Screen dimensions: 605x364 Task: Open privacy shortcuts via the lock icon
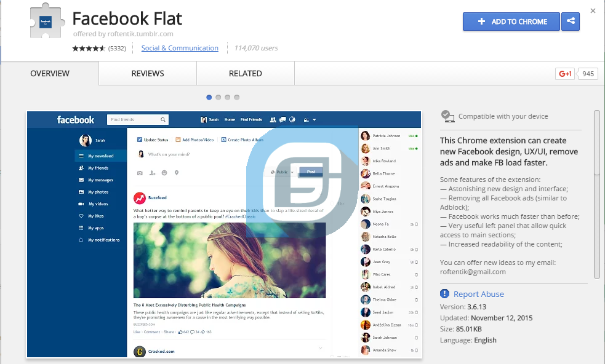(306, 120)
